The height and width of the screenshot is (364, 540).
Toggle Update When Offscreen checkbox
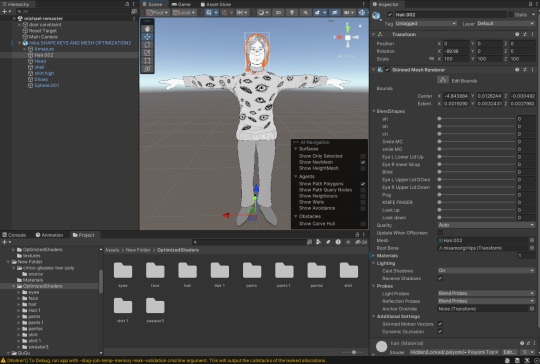coord(440,233)
